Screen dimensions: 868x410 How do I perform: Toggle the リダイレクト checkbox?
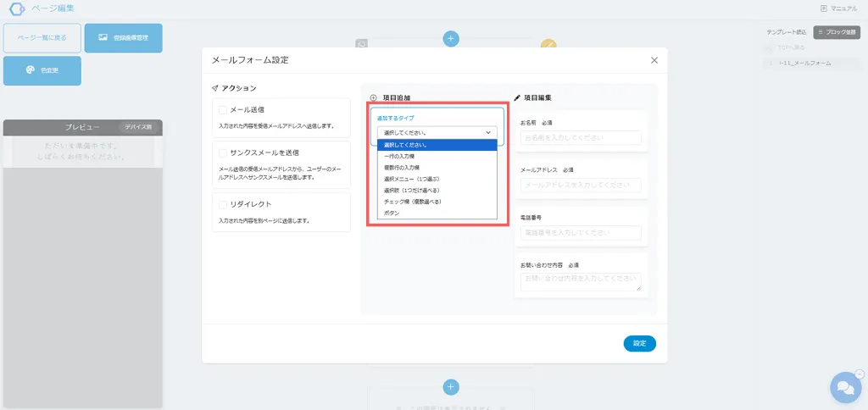[x=222, y=205]
